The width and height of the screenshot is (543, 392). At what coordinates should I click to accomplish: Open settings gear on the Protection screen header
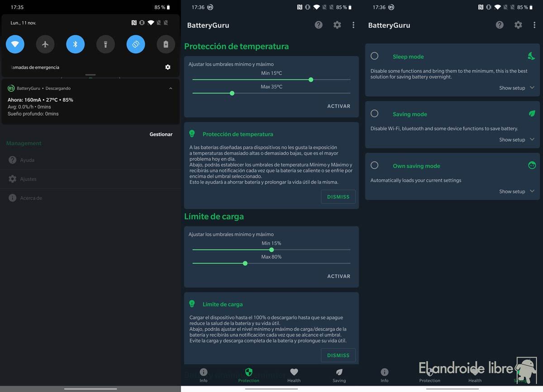337,25
